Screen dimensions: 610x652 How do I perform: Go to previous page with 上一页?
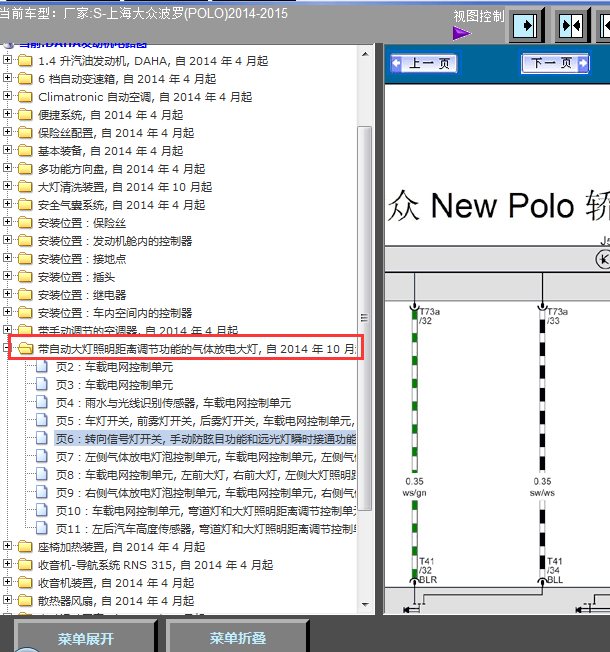pos(424,63)
